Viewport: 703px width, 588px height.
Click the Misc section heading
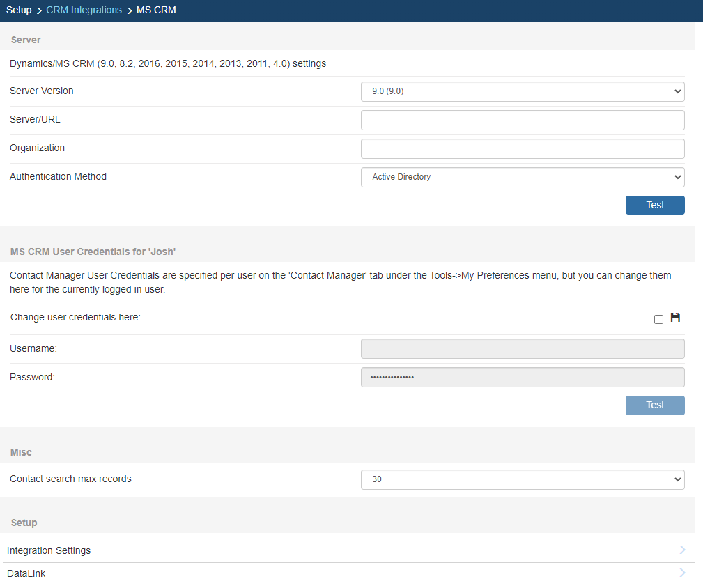click(x=21, y=452)
